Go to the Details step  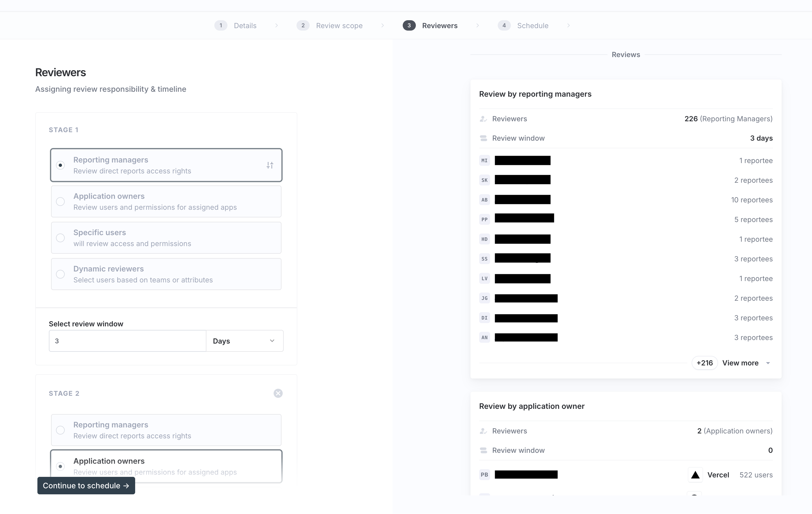pos(245,26)
